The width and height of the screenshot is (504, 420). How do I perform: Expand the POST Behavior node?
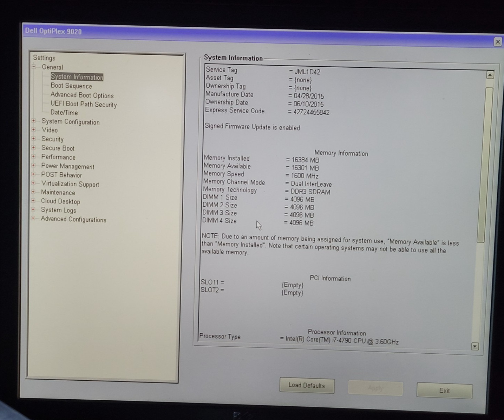click(x=33, y=174)
